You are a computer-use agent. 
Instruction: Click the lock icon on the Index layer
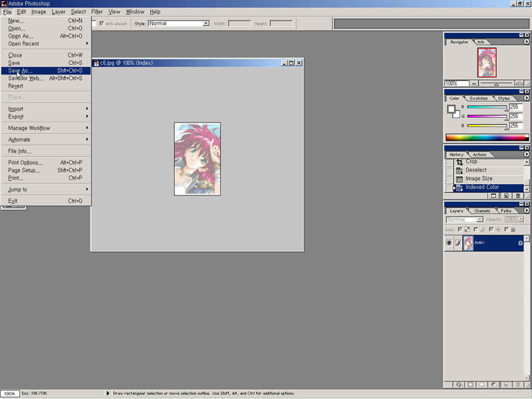point(521,243)
